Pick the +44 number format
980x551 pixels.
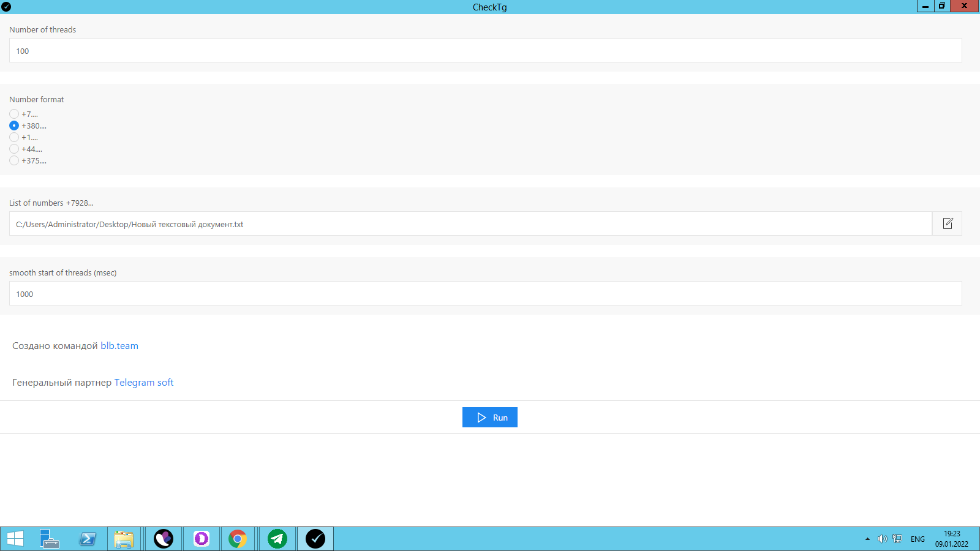coord(14,149)
